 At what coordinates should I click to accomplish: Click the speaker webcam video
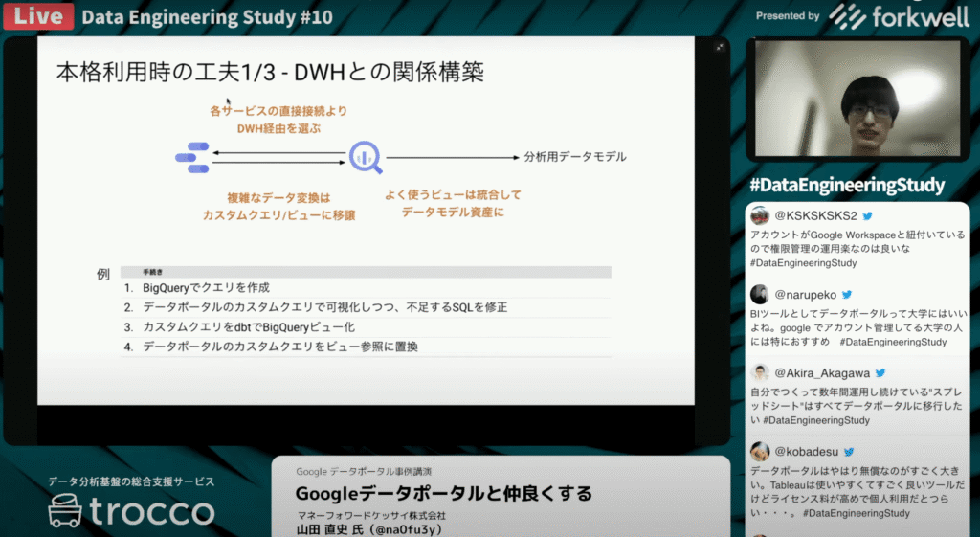click(857, 101)
